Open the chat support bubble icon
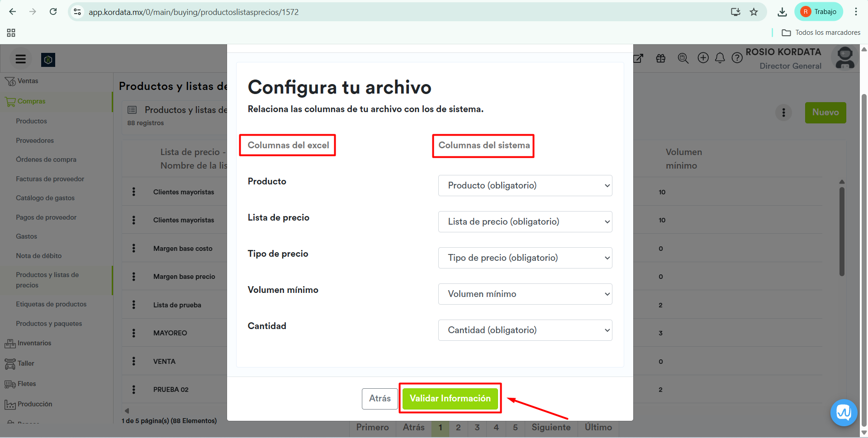Screen dimensions: 868x438 pyautogui.click(x=844, y=412)
